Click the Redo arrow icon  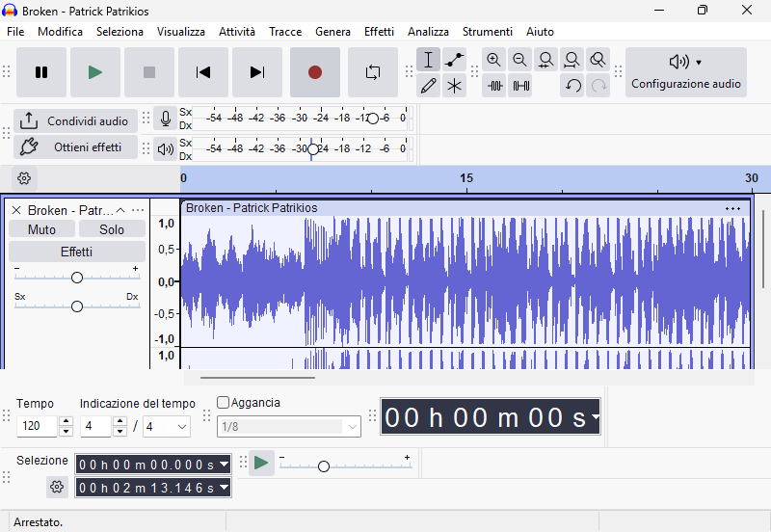(598, 86)
